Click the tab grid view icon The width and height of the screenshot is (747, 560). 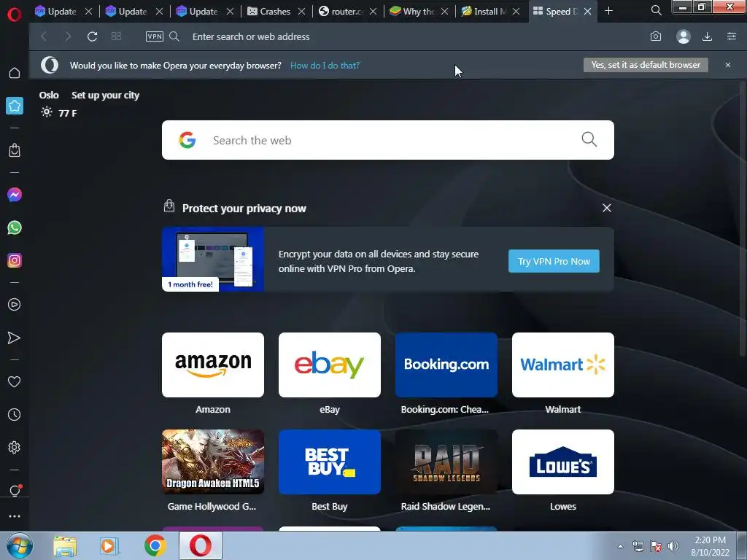pyautogui.click(x=116, y=36)
